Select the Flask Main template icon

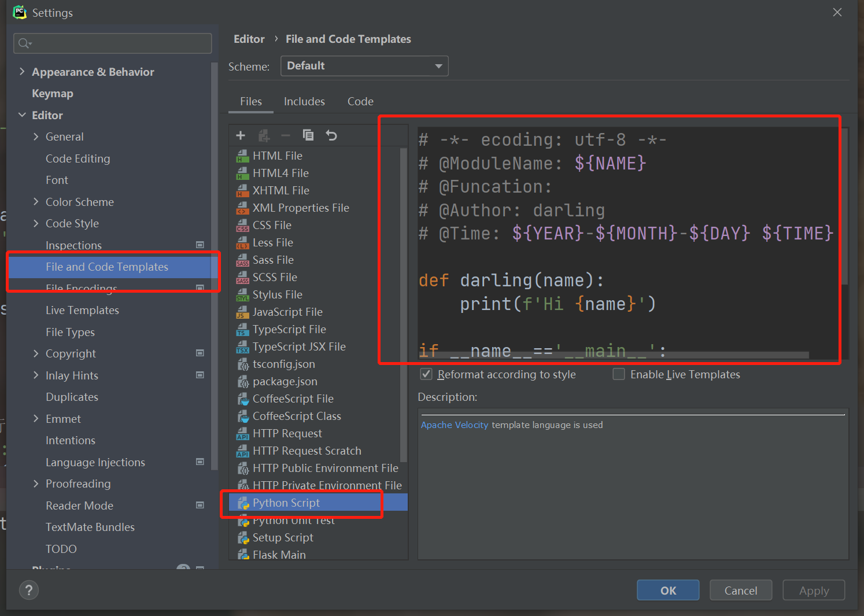(243, 555)
